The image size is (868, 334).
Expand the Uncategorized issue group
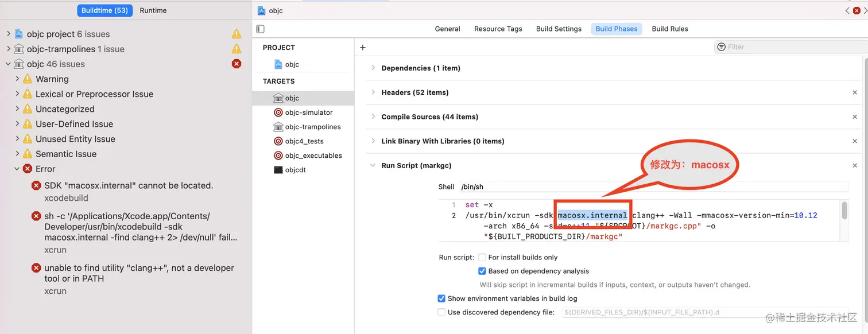pyautogui.click(x=18, y=108)
